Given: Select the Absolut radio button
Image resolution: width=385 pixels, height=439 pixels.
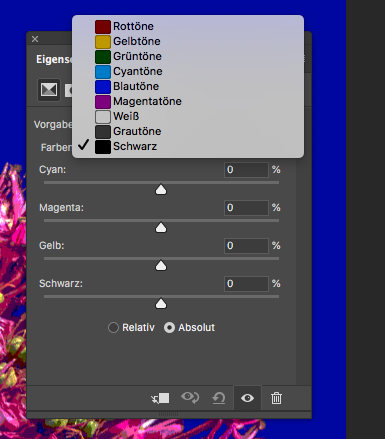Looking at the screenshot, I should 169,328.
